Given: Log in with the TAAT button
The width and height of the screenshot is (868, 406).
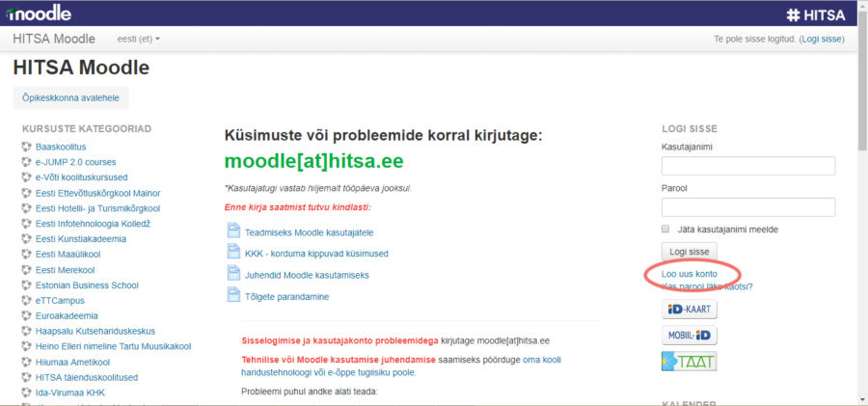Looking at the screenshot, I should click(x=690, y=361).
